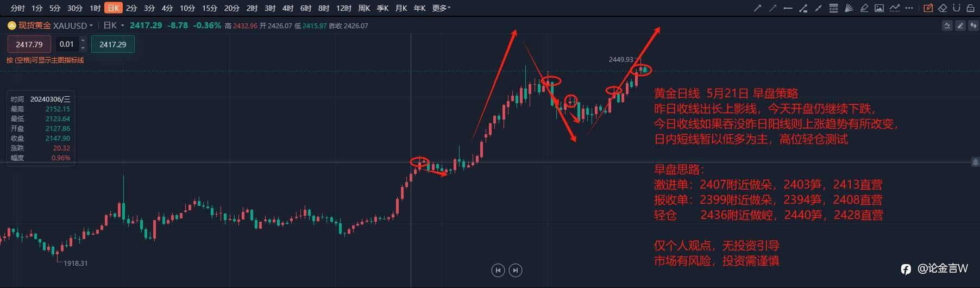Viewport: 980px width, 288px height.
Task: Pick the solid arrow drawing tool
Action: click(757, 8)
